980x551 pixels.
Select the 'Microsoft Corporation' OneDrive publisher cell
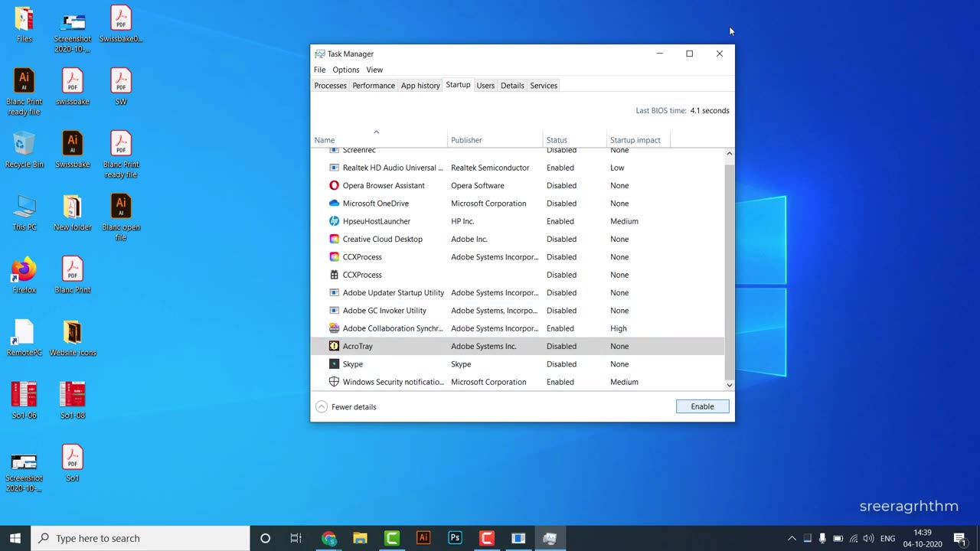(488, 204)
